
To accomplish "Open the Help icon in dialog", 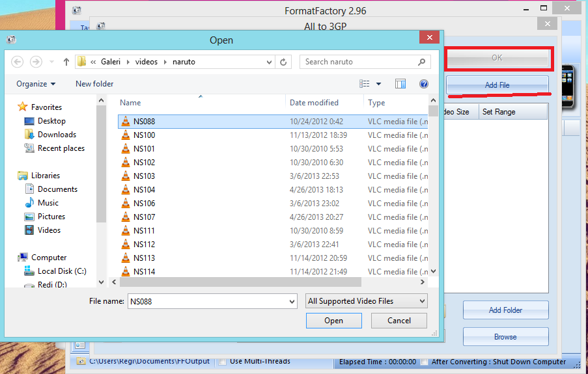I will (x=424, y=84).
